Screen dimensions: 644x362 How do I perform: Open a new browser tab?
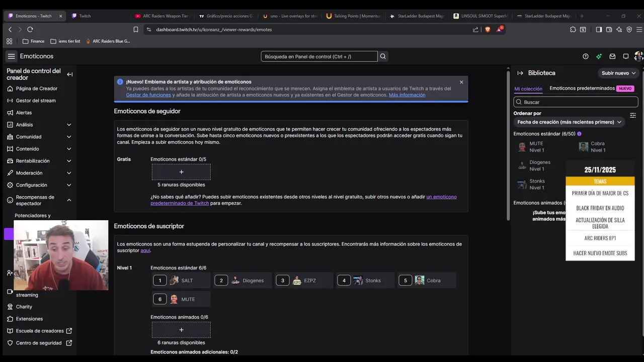click(x=582, y=16)
